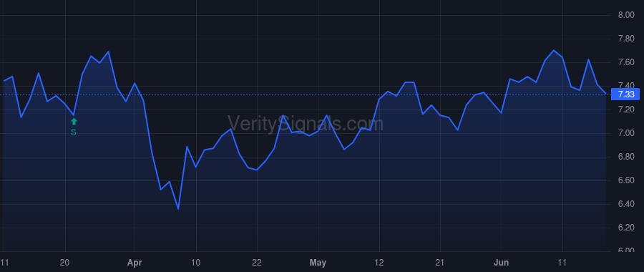Click the 10 date label on time axis
Viewport: 644px width, 272px height.
196,263
